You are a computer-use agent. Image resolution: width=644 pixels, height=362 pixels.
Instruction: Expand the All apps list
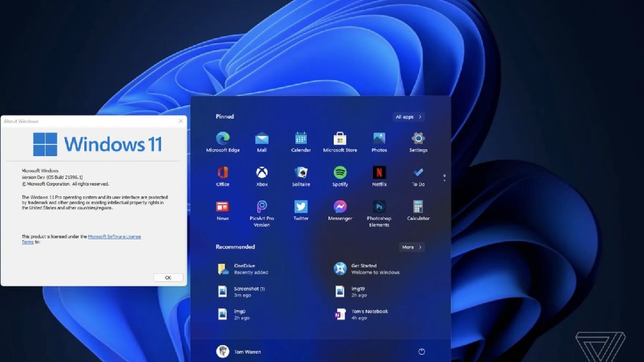click(x=408, y=116)
